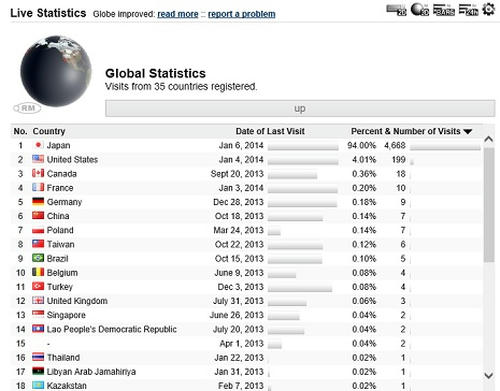Open the 24h statistics view icon
The height and width of the screenshot is (391, 500).
[x=468, y=10]
